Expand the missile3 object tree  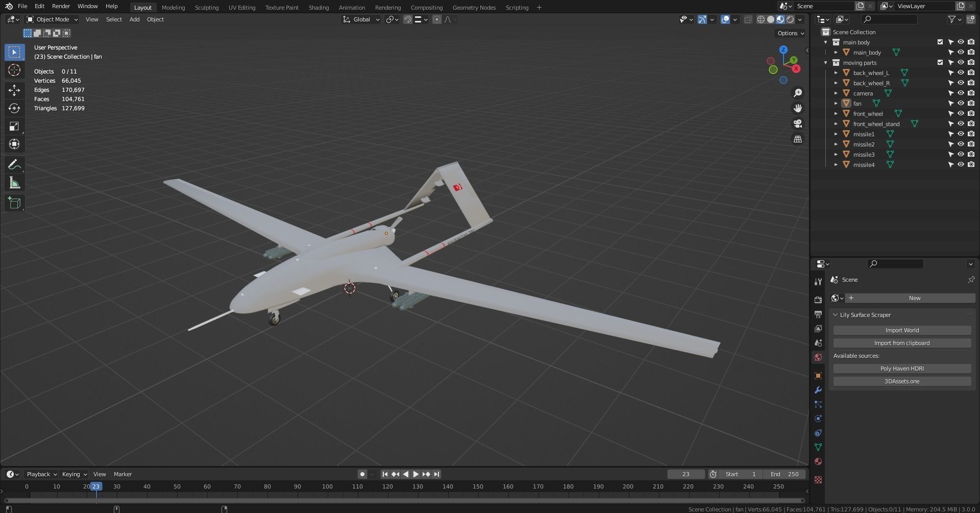coord(836,155)
